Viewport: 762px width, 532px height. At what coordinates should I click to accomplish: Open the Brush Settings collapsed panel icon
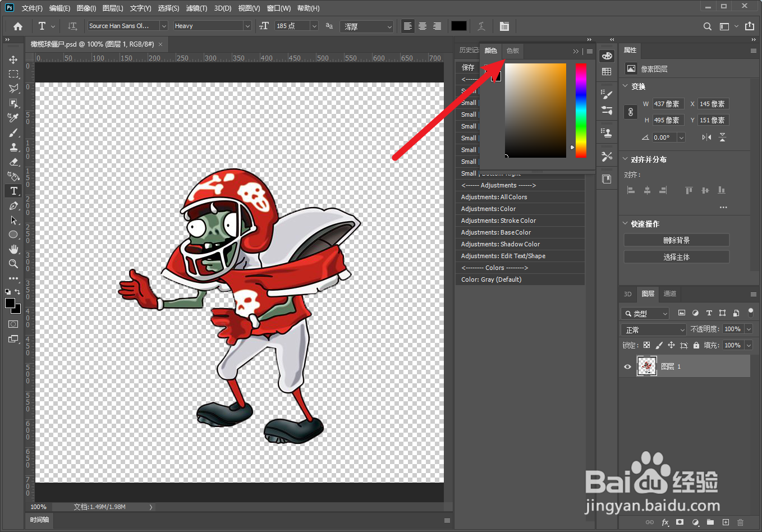(607, 94)
